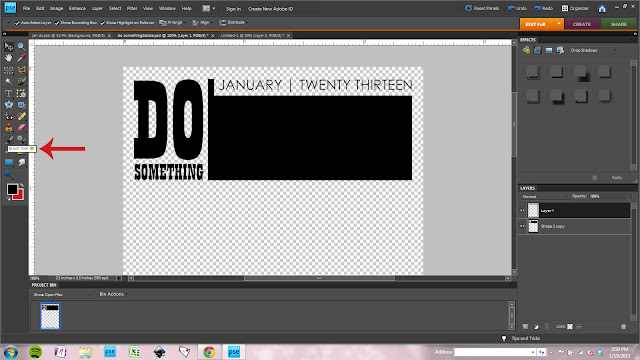Image resolution: width=640 pixels, height=360 pixels.
Task: Click the trash icon in Layers panel
Action: [x=623, y=327]
